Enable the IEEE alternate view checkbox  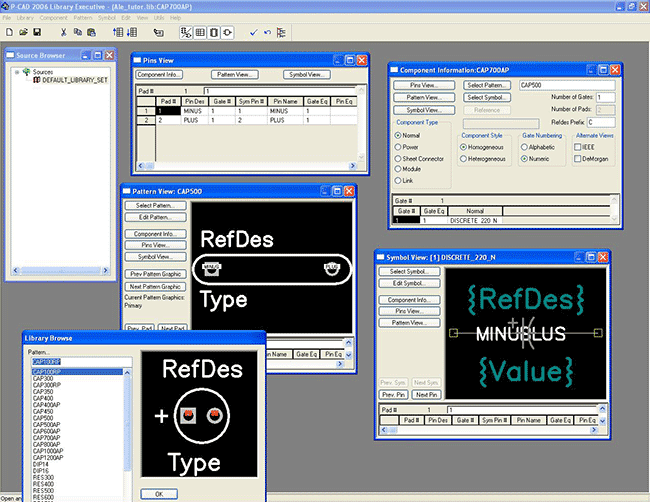pos(577,147)
